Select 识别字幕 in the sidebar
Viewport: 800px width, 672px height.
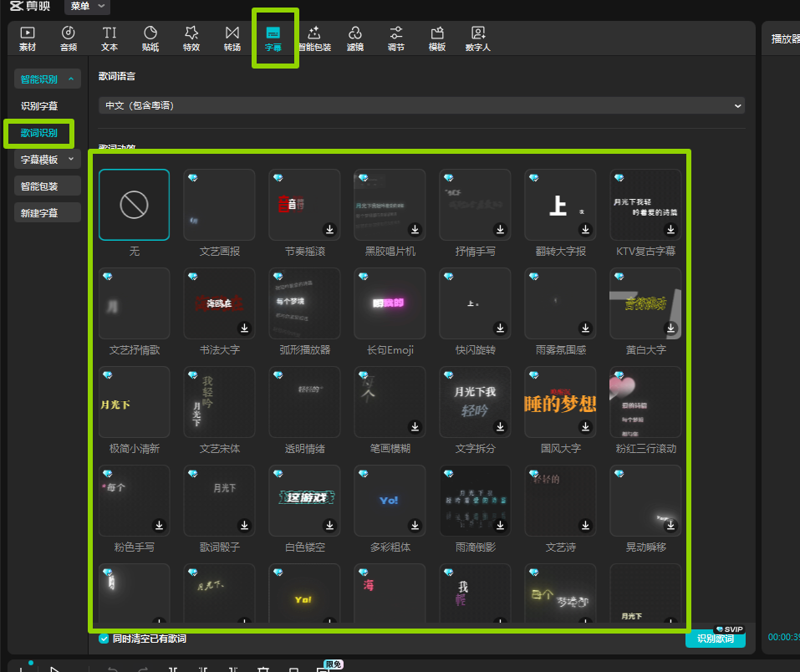[x=39, y=106]
